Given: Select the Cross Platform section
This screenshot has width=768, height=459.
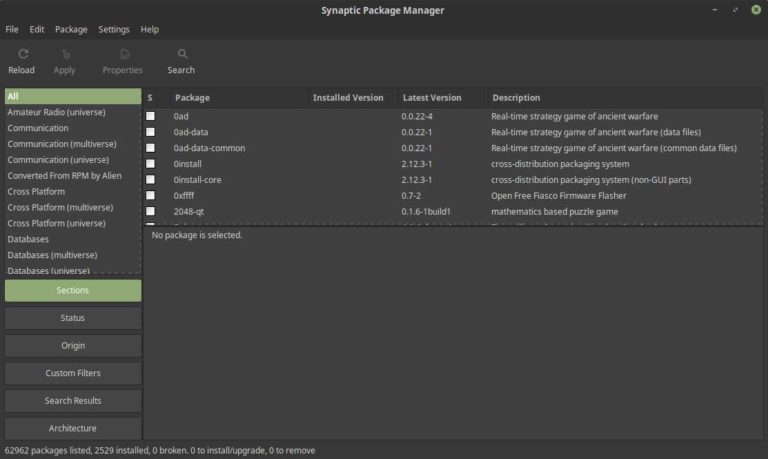Looking at the screenshot, I should [x=73, y=192].
